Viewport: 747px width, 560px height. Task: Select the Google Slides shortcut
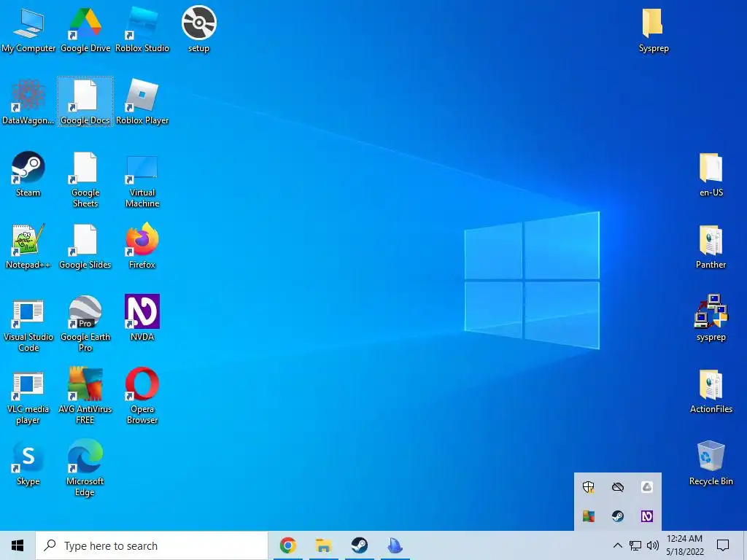85,246
